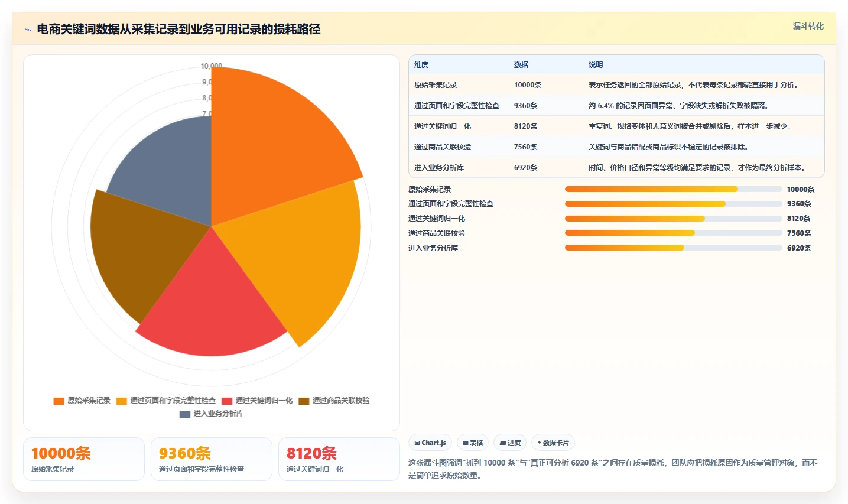Viewport: 848px width, 504px height.
Task: Click the 通过页面和字段完整性检查 progress bar
Action: (x=674, y=204)
